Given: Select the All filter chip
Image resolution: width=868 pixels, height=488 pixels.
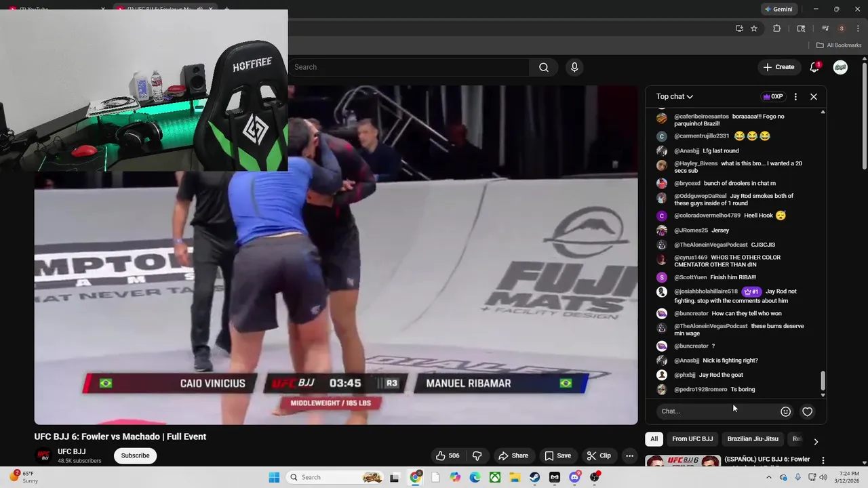Looking at the screenshot, I should (x=654, y=439).
